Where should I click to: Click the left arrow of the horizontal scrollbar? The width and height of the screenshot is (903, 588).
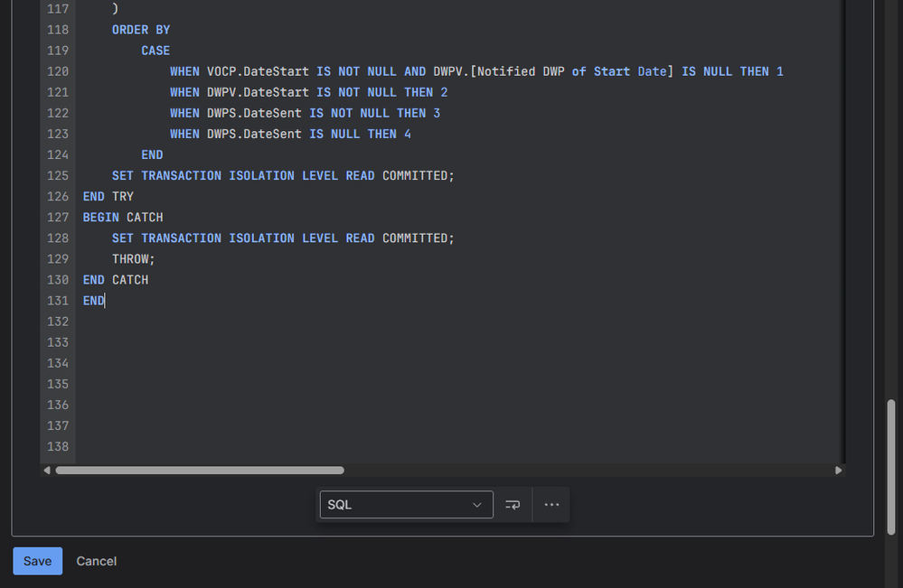coord(47,470)
